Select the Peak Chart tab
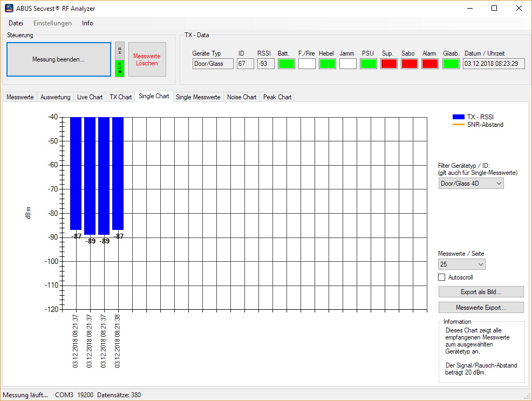 (277, 97)
